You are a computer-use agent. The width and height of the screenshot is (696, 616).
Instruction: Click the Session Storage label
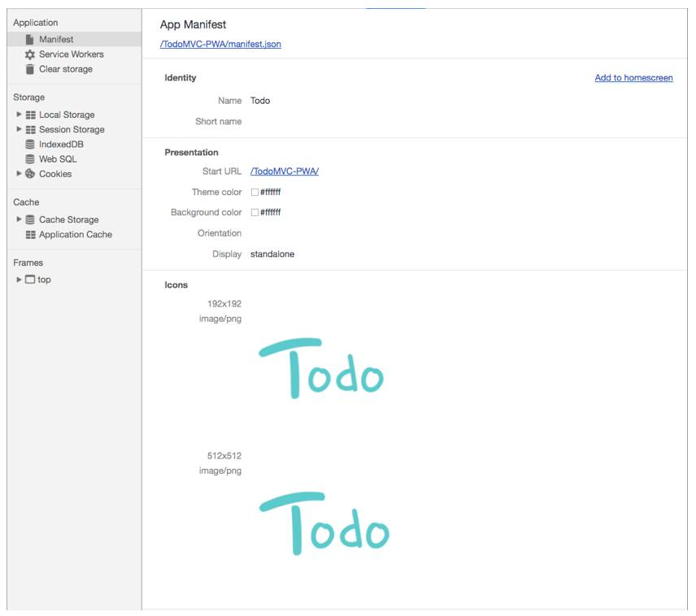pyautogui.click(x=72, y=129)
